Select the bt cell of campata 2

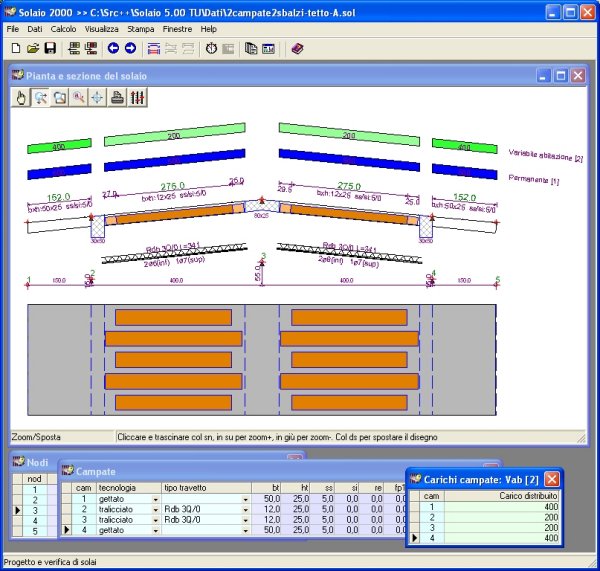(266, 509)
